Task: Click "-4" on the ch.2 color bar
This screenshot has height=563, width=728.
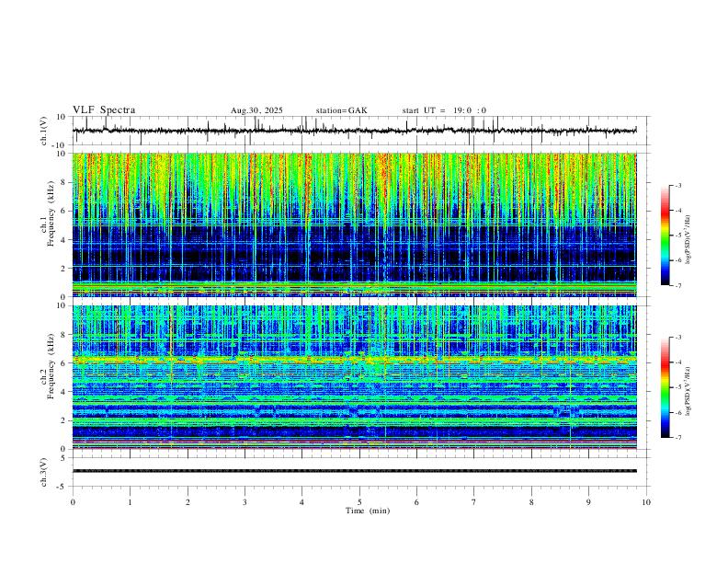Action: click(x=678, y=362)
